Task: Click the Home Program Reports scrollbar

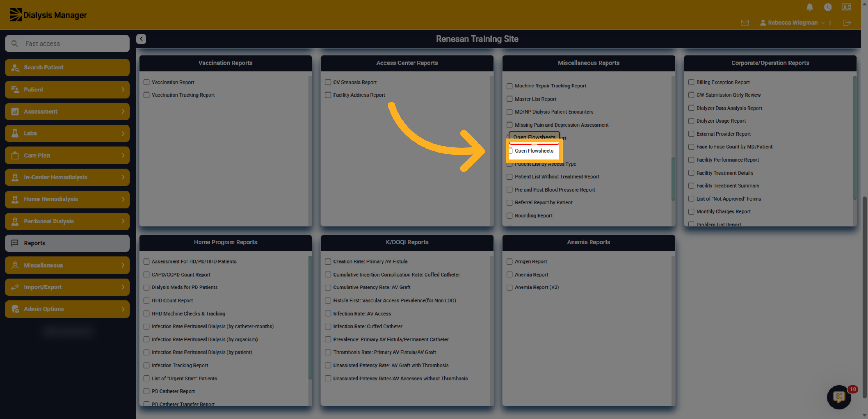Action: tap(310, 317)
